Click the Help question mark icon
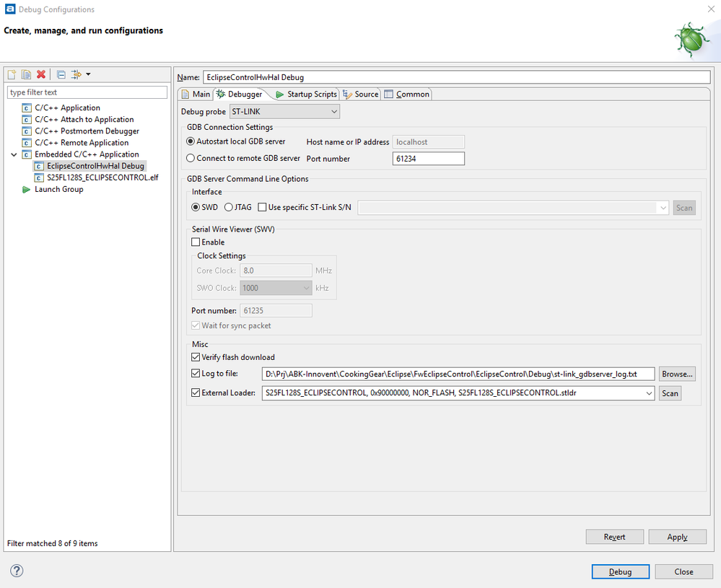721x588 pixels. [17, 571]
